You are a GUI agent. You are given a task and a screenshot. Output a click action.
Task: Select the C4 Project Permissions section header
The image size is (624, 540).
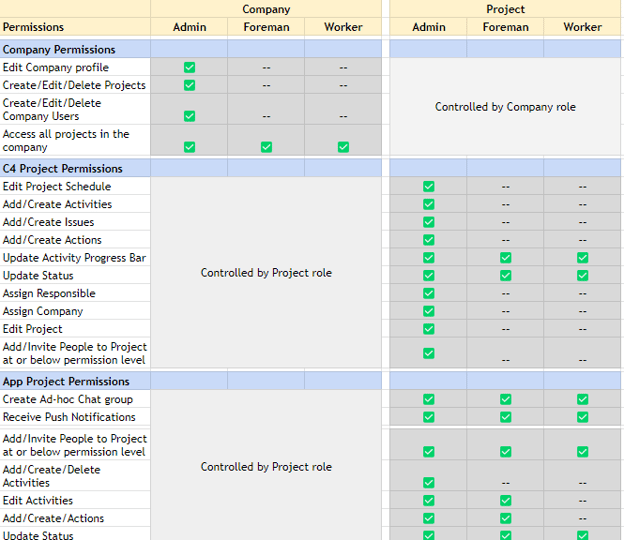coord(63,169)
